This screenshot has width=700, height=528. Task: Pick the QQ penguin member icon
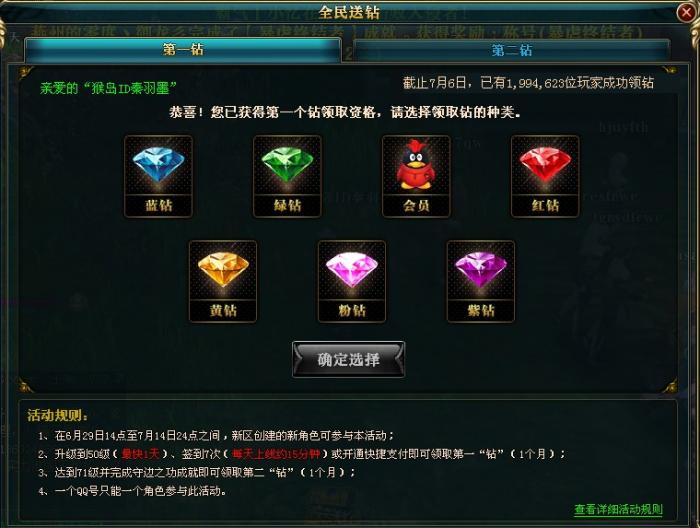coord(416,164)
